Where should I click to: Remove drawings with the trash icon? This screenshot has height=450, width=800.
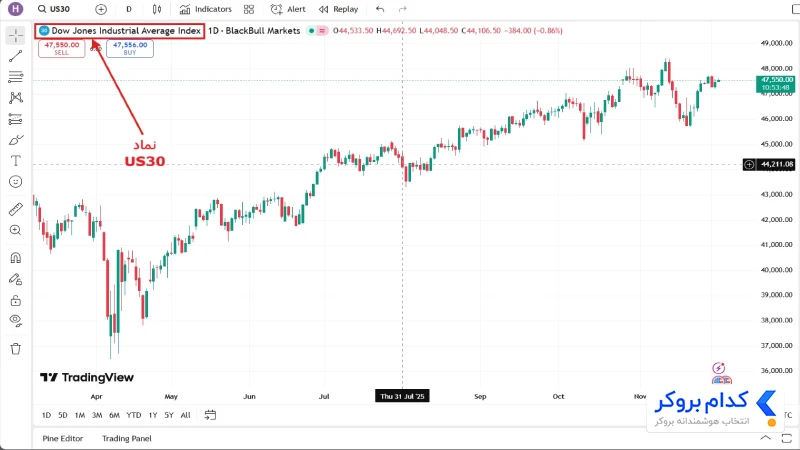click(x=16, y=349)
